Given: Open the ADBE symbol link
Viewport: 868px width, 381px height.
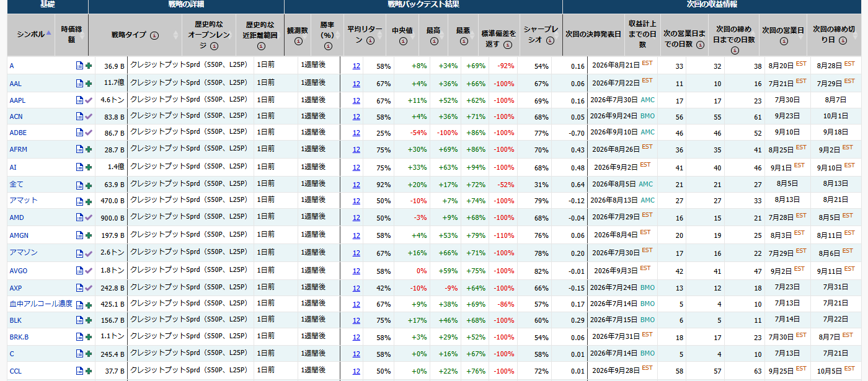Looking at the screenshot, I should [x=18, y=133].
